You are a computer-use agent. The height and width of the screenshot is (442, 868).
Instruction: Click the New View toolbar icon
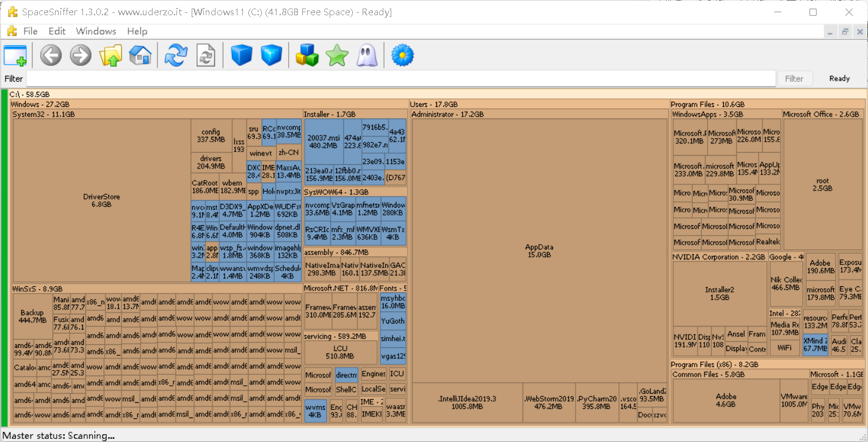15,56
